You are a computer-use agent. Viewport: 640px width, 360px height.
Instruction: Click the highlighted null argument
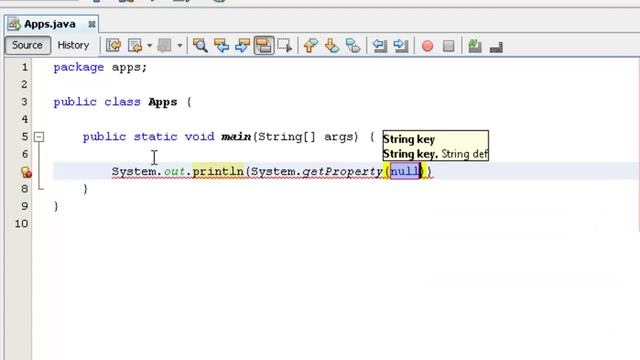pyautogui.click(x=404, y=171)
